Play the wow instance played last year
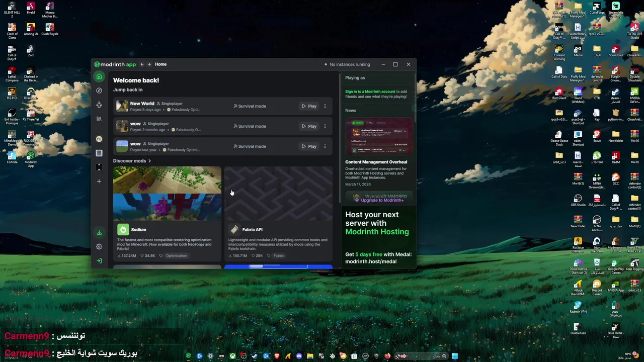The height and width of the screenshot is (362, 644). click(x=309, y=146)
